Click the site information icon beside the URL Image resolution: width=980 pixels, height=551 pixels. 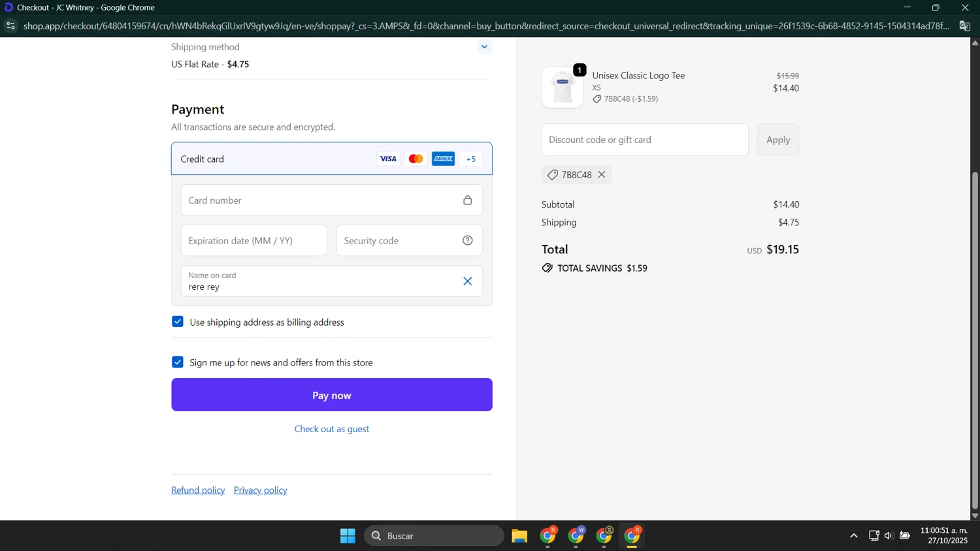[x=10, y=26]
